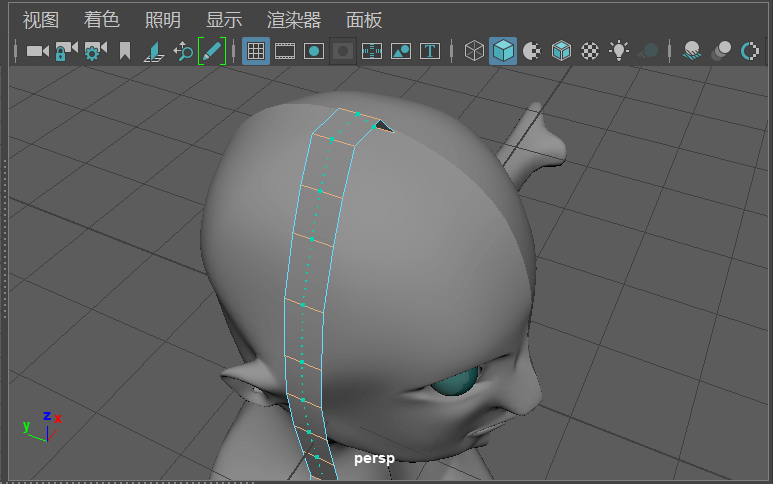Click use default material icon
Screen dimensions: 773x484
pos(531,51)
